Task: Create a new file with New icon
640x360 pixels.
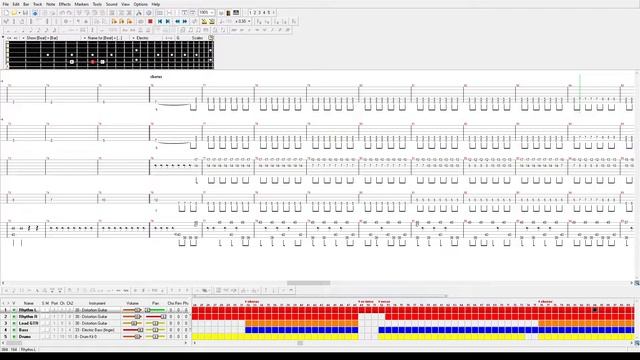Action: click(7, 13)
